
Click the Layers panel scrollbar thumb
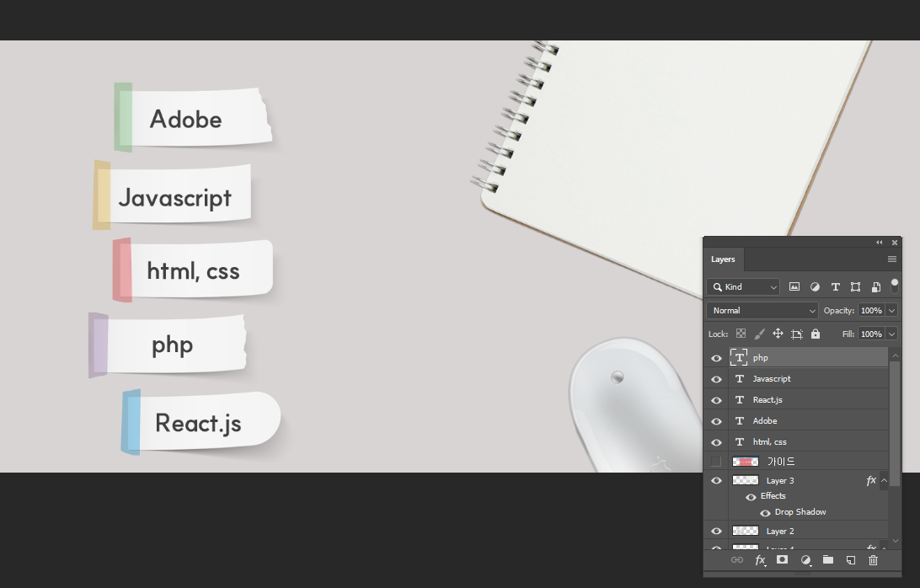[x=895, y=424]
